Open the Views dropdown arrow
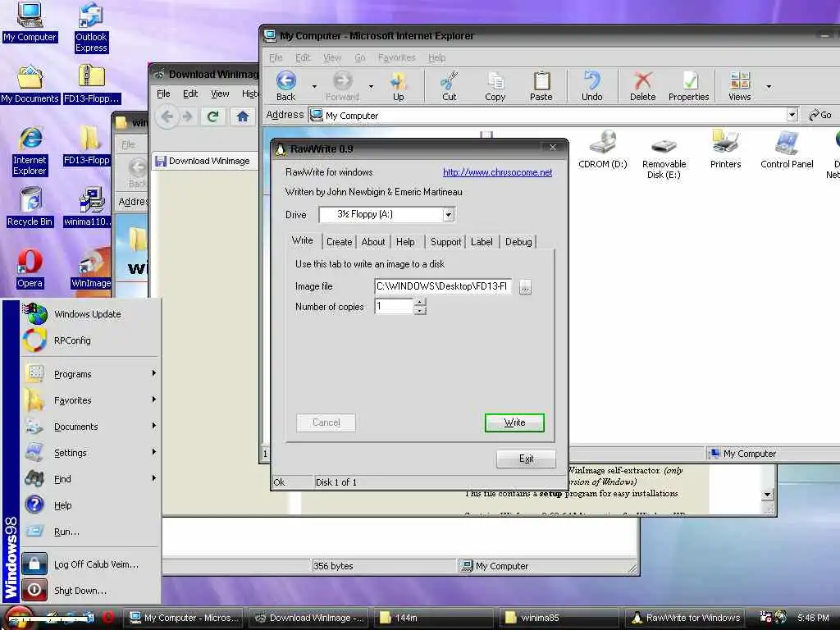 click(x=769, y=86)
